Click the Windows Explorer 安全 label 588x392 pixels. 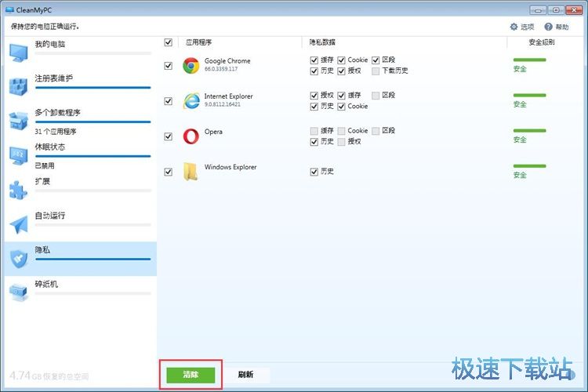520,175
